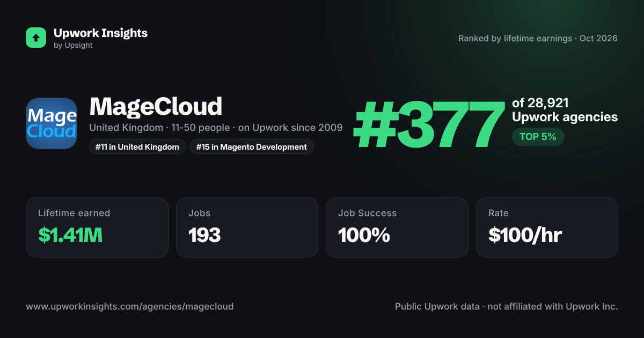
Task: Click the MageCloud agency logo
Action: pos(52,123)
